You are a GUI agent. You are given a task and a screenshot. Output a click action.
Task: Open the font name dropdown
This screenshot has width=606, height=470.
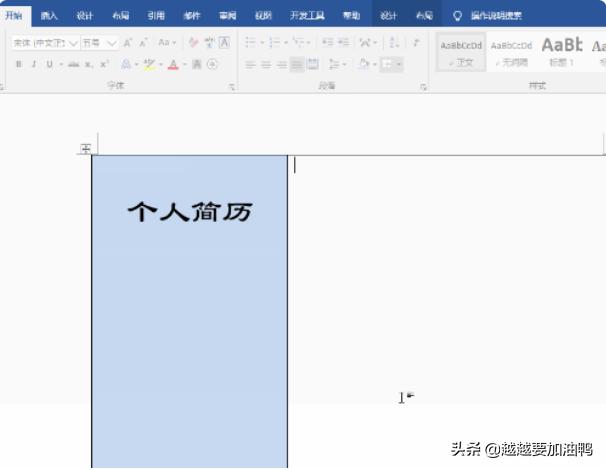pos(73,43)
